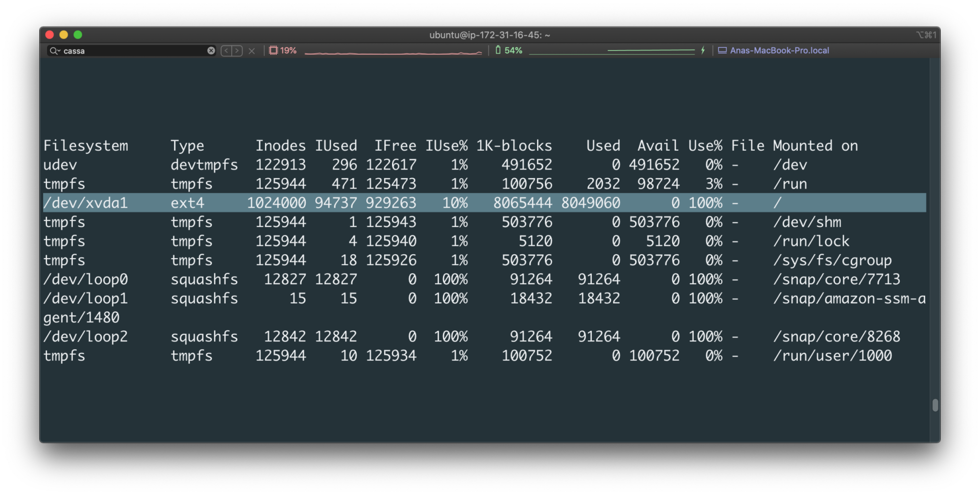Viewport: 980px width, 495px height.
Task: Click the '/snap/core/8268' mount point
Action: pos(837,337)
